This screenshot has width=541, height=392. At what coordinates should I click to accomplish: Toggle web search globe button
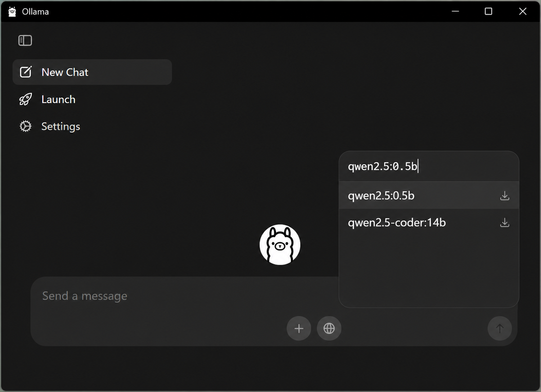coord(329,328)
